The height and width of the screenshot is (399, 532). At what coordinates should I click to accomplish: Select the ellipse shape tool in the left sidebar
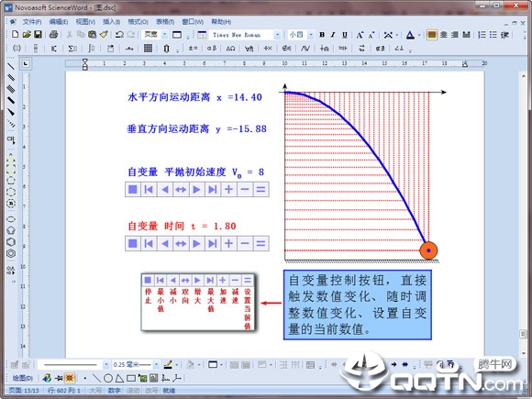pos(11,219)
